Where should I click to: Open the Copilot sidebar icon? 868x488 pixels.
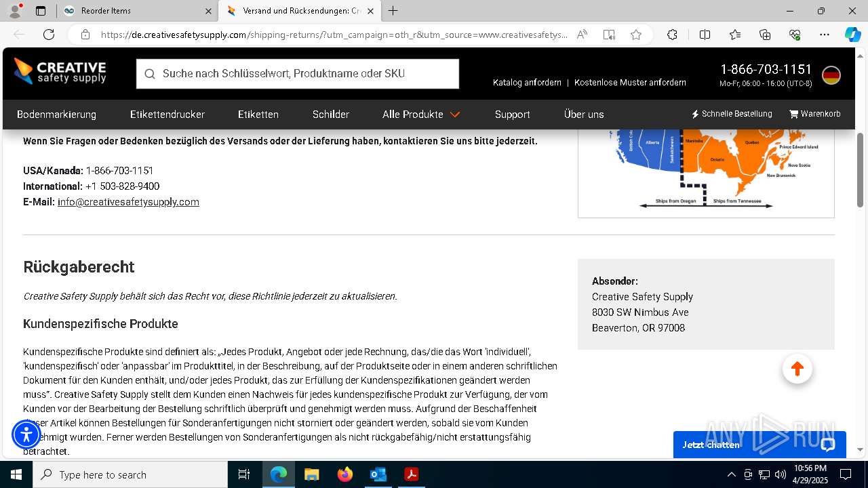click(852, 35)
